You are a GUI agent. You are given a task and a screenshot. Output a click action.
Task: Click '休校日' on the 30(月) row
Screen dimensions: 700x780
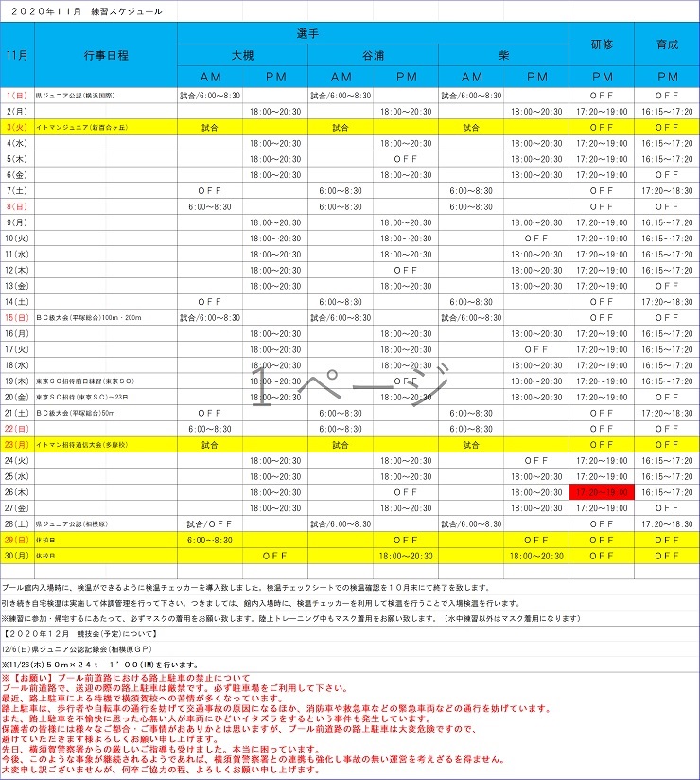[x=45, y=556]
